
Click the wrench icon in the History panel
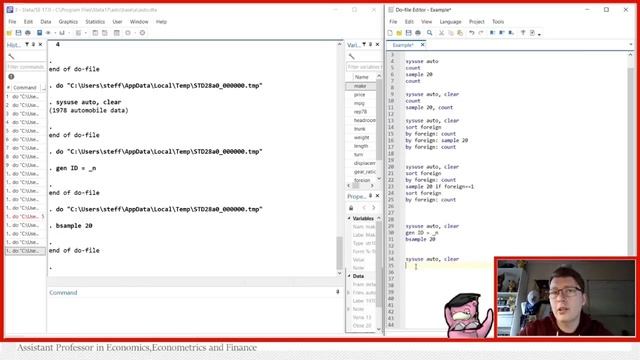click(x=11, y=56)
